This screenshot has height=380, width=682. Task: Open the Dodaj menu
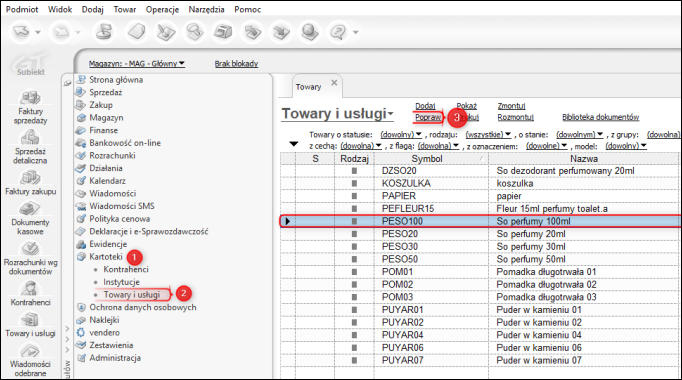pos(92,9)
